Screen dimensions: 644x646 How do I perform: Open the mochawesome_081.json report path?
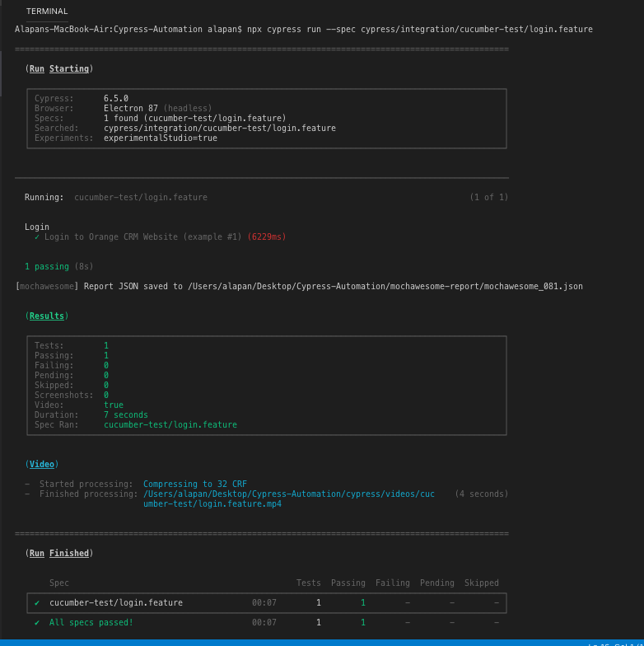pyautogui.click(x=385, y=287)
